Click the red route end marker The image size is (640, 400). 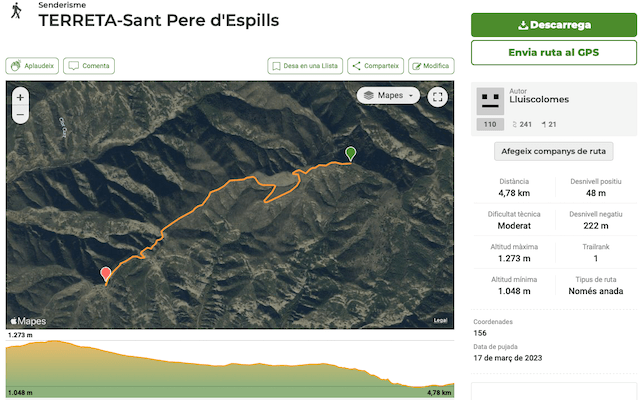click(x=106, y=274)
